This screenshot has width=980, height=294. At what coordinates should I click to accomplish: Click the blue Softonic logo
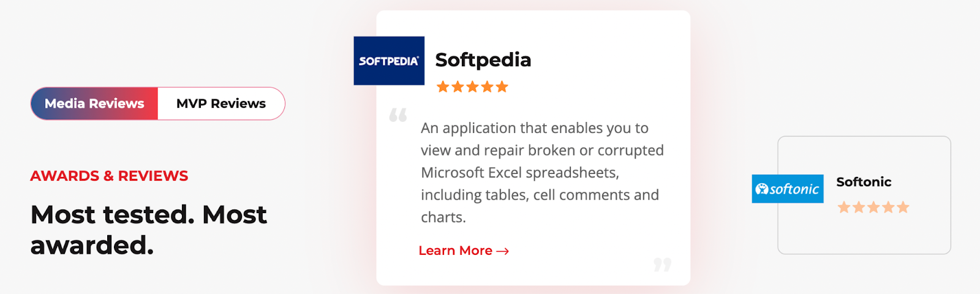tap(788, 189)
